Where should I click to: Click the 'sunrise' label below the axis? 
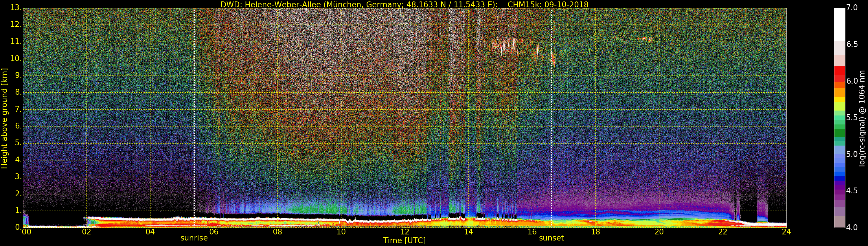coord(194,238)
